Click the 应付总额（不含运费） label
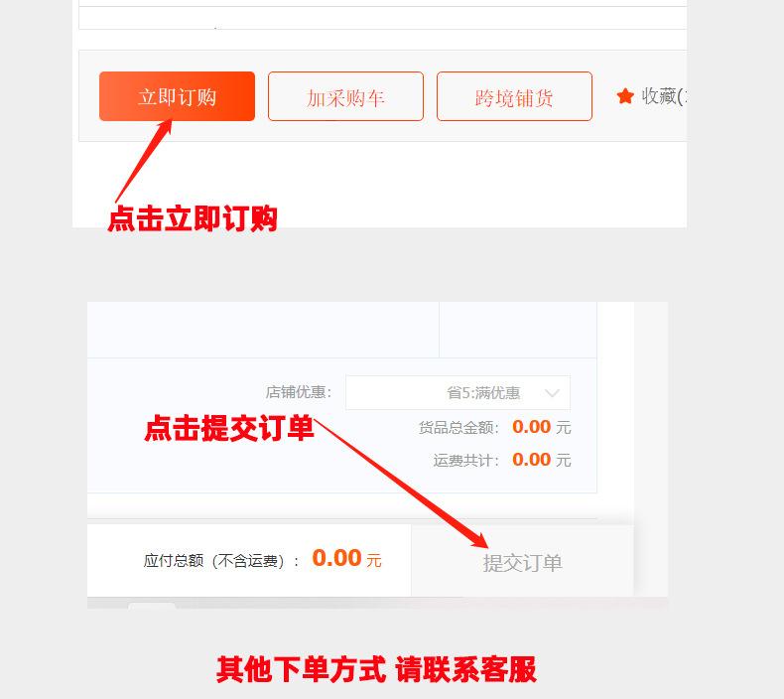The width and height of the screenshot is (784, 699). [220, 561]
